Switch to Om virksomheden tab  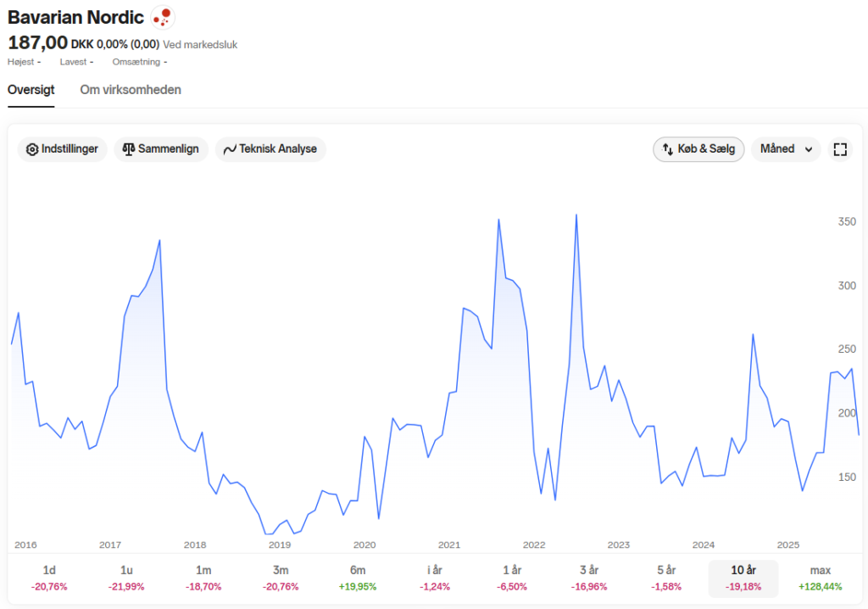[130, 90]
